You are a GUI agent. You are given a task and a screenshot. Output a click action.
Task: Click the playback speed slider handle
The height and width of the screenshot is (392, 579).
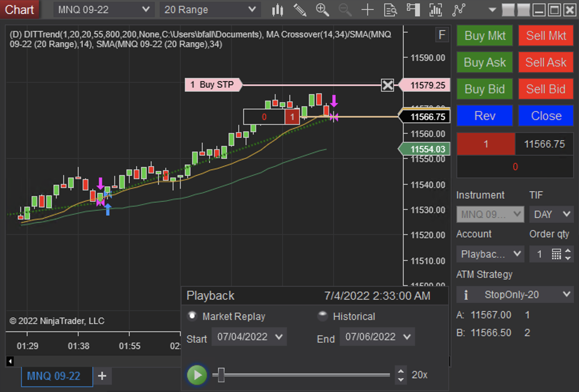pos(221,375)
